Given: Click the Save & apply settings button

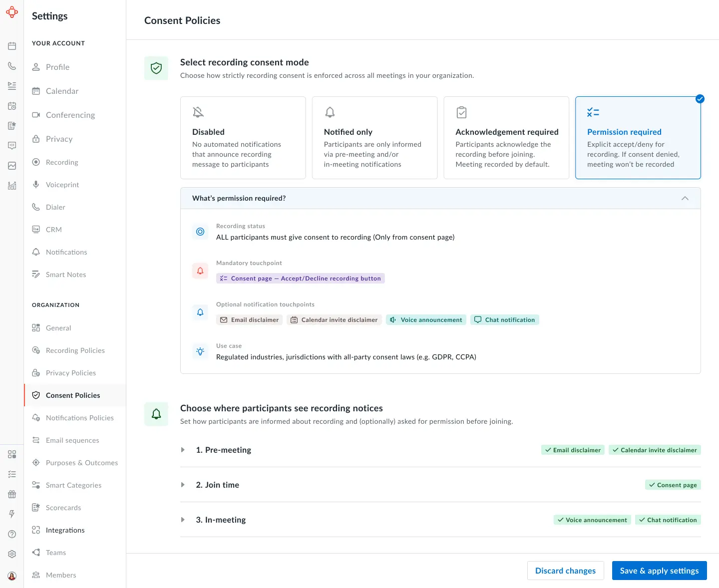Looking at the screenshot, I should coord(659,571).
